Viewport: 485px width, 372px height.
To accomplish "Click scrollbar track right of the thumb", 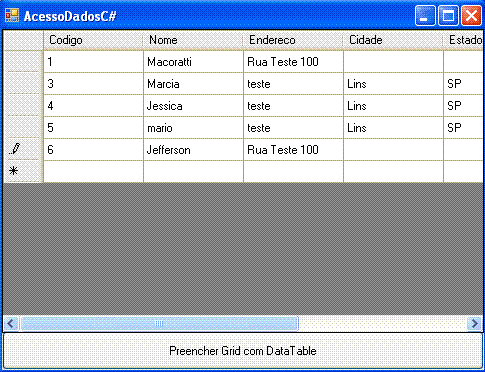I will click(x=383, y=323).
